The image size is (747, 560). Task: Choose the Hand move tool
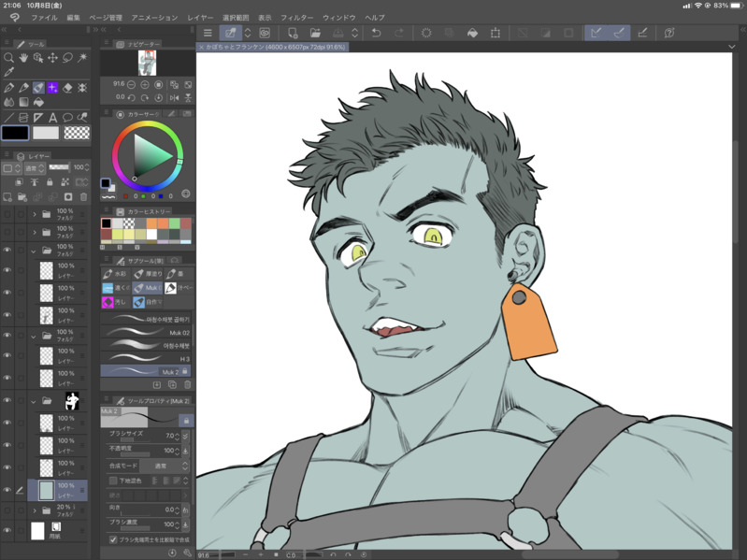[x=23, y=57]
